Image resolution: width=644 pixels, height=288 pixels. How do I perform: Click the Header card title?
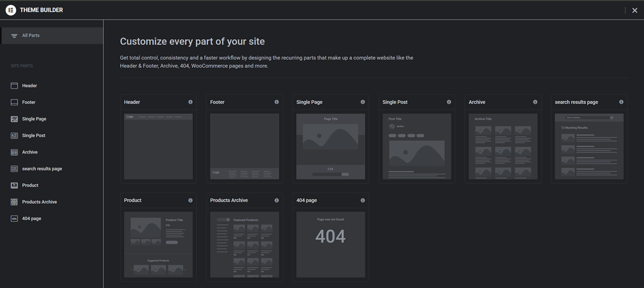[132, 102]
